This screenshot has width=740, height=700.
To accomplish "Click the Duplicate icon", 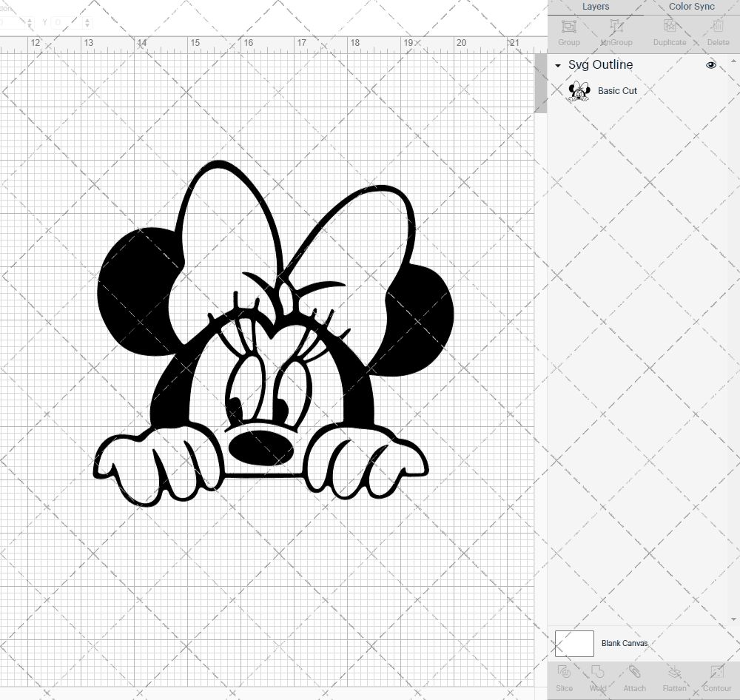I will pos(670,26).
